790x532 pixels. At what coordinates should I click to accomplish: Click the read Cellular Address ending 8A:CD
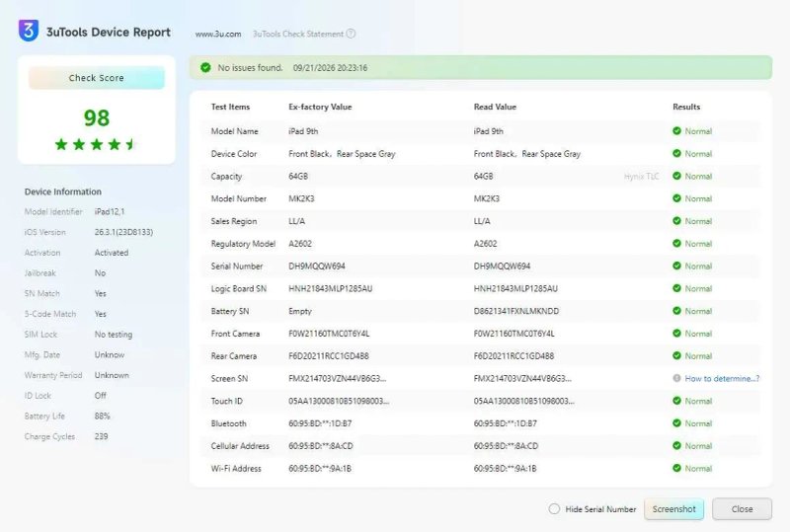pos(506,446)
